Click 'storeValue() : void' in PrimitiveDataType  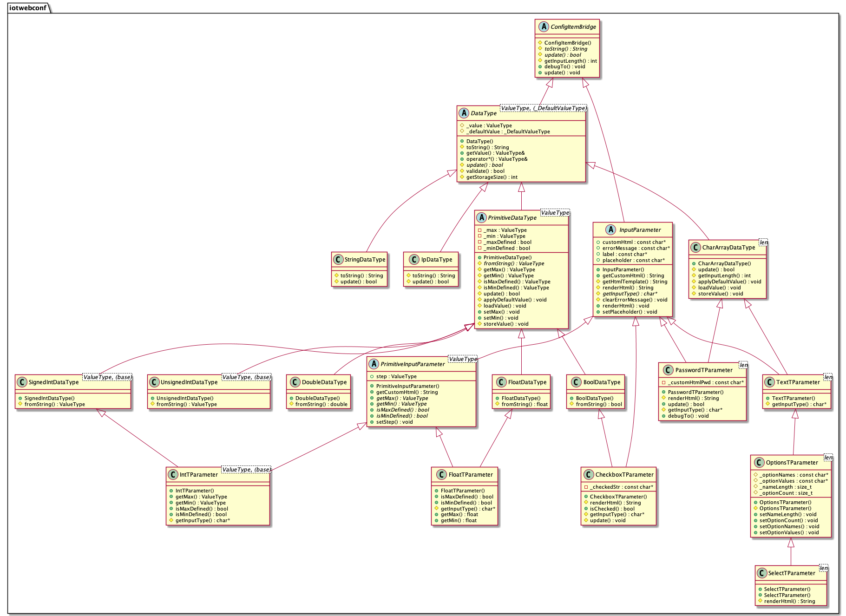(x=506, y=324)
